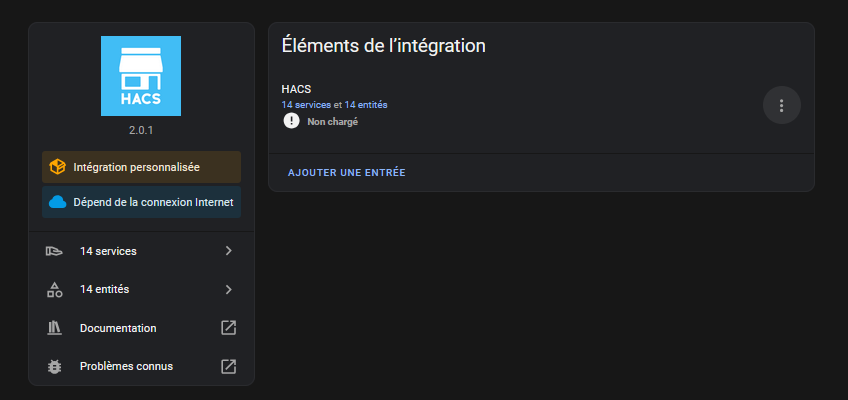Click the AJOUTER UNE ENTRÉE button
This screenshot has width=848, height=400.
point(347,173)
